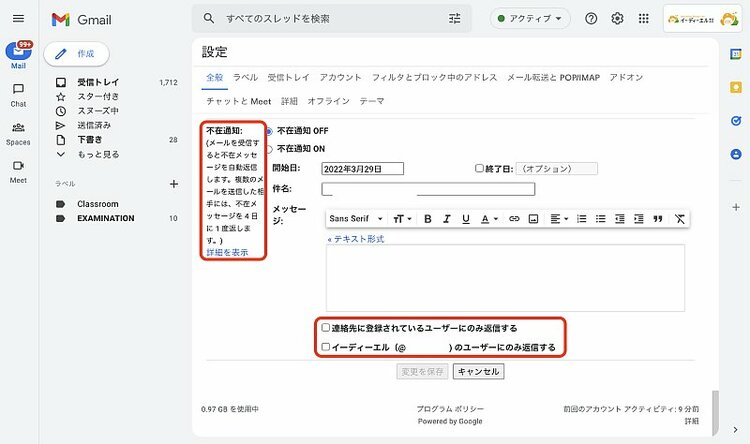Switch to the 受信トレイ settings tab
Viewport: 750px width, 444px height.
click(288, 78)
